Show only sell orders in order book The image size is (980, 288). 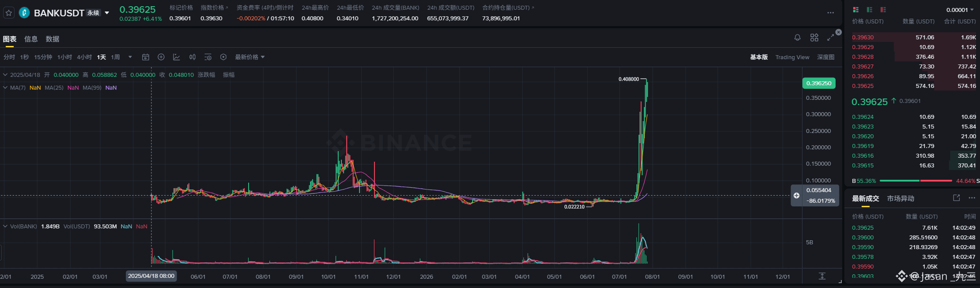883,10
